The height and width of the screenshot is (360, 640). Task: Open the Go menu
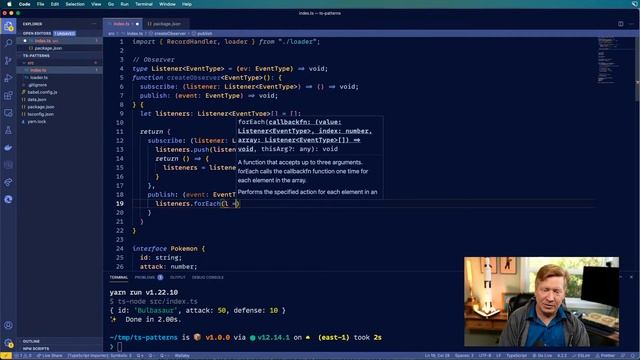111,4
